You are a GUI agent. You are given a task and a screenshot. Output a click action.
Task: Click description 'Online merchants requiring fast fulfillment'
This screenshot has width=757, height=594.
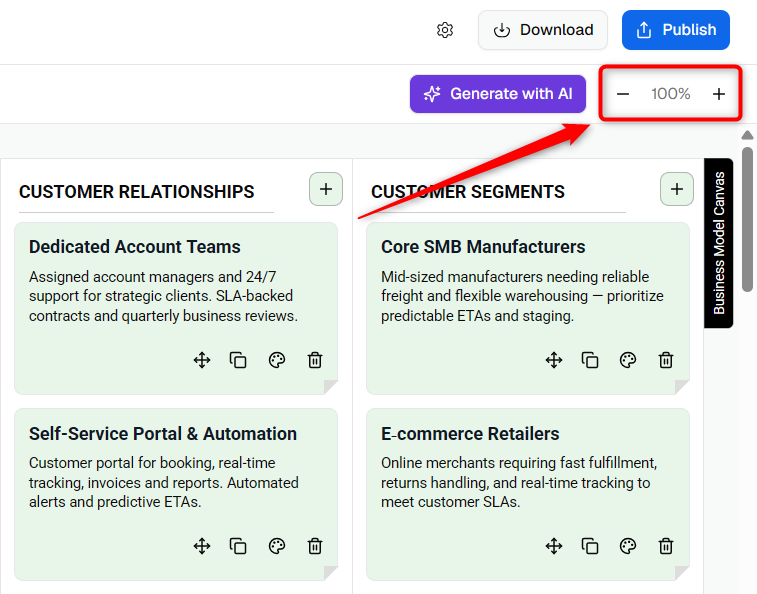[519, 463]
